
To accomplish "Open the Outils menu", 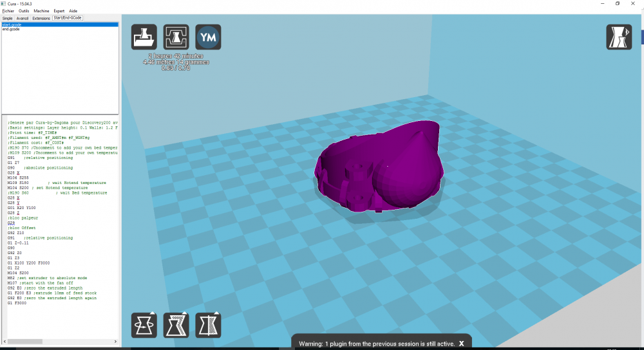I will click(x=24, y=11).
